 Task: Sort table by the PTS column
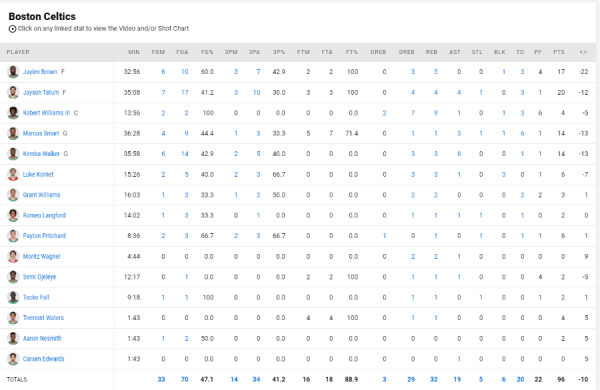[x=559, y=52]
